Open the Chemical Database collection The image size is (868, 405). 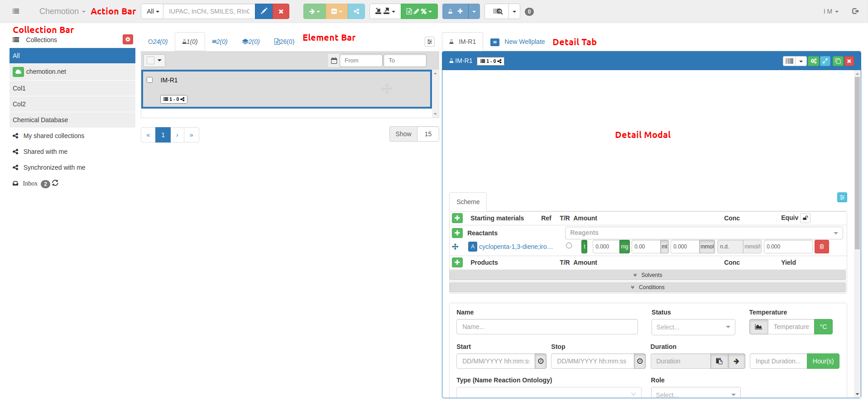point(40,120)
